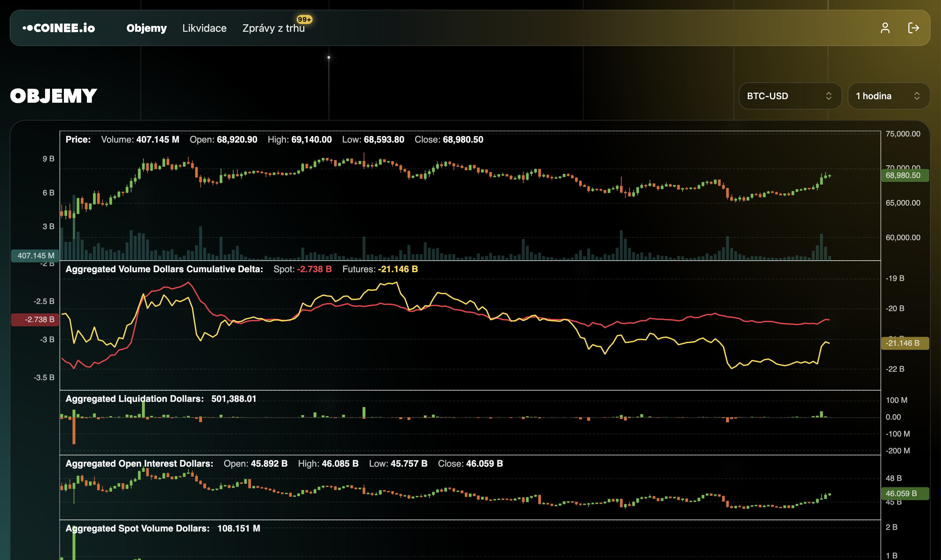Switch to the Objemy tab
Image resolution: width=941 pixels, height=560 pixels.
pyautogui.click(x=147, y=28)
